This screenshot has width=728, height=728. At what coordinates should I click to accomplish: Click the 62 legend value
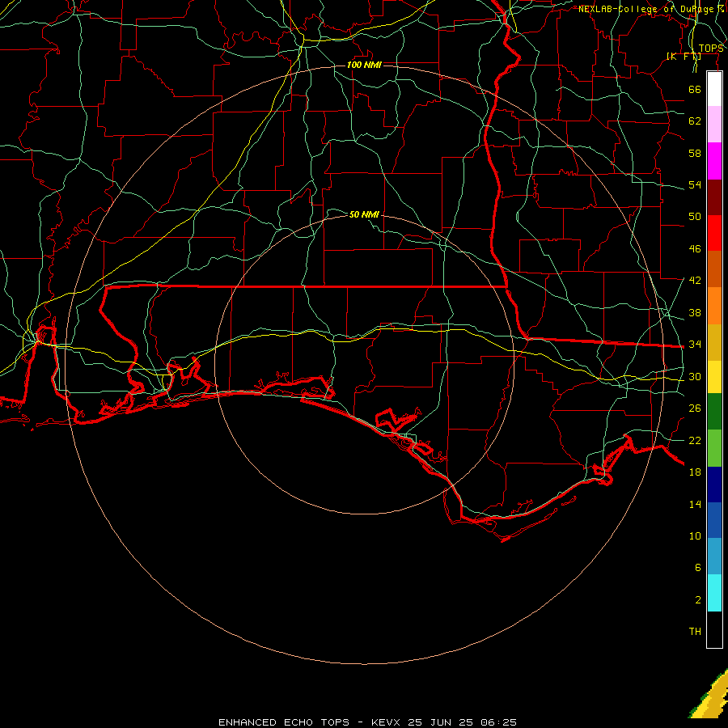(x=695, y=121)
